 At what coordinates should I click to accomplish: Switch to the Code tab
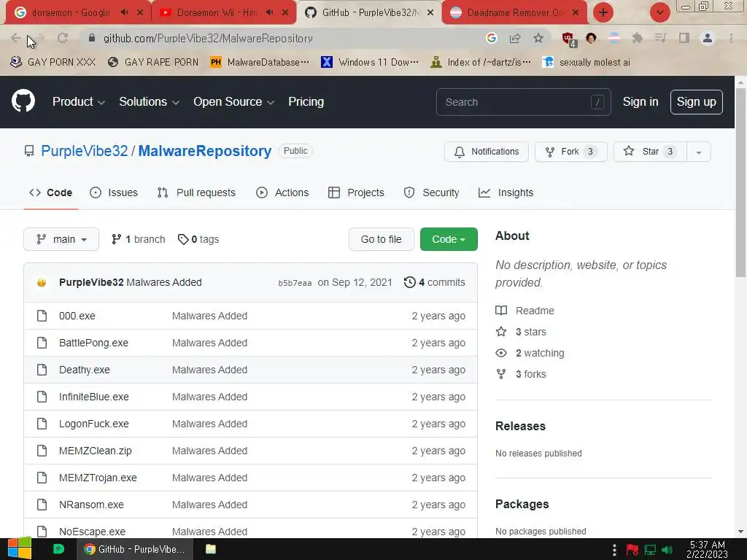point(50,192)
